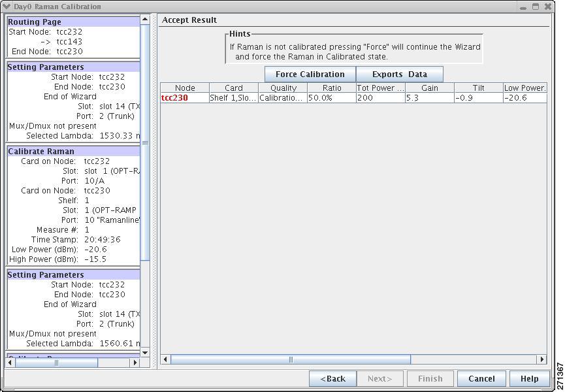Viewport: 565px width, 392px height.
Task: Click the Ratio column header
Action: tap(332, 88)
